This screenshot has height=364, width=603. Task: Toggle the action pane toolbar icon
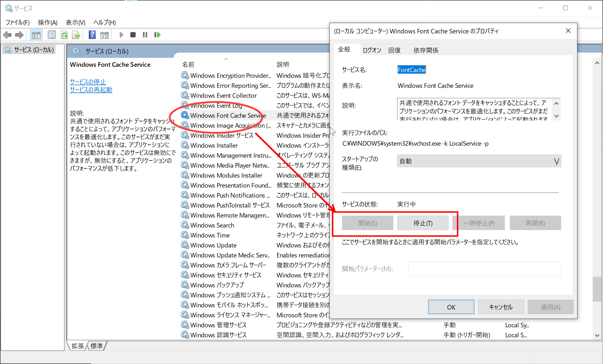(104, 35)
